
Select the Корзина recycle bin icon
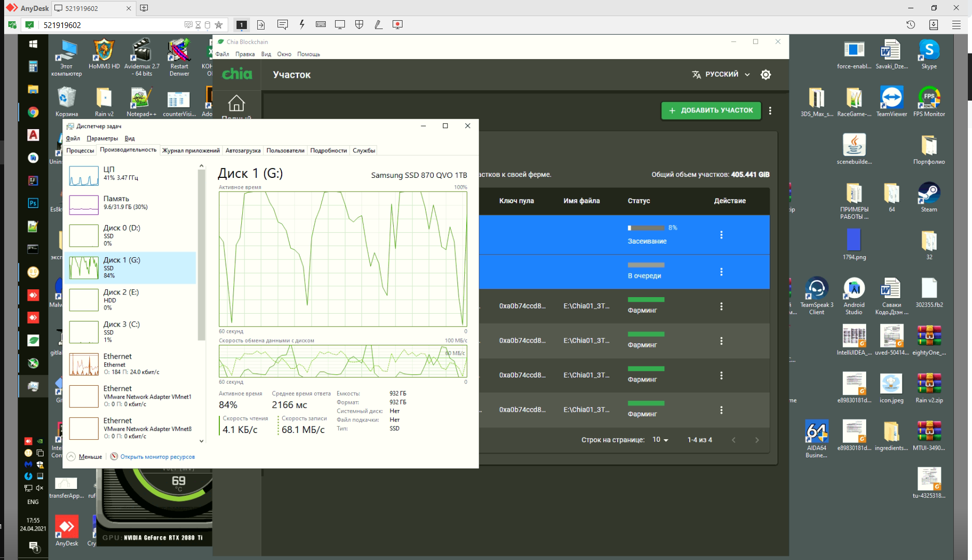(x=66, y=102)
